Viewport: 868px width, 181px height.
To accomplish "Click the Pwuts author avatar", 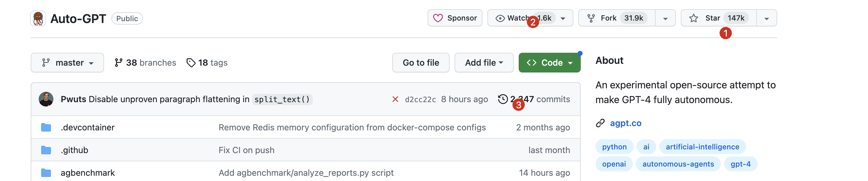I will pos(46,99).
